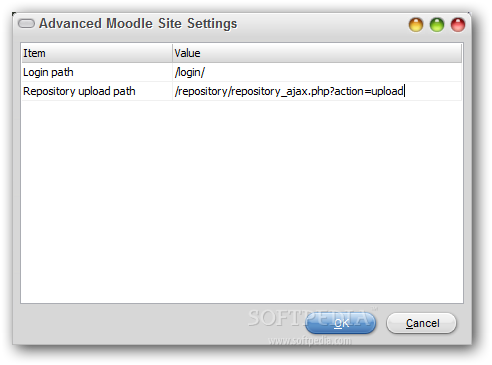The width and height of the screenshot is (492, 365).
Task: Click the word Repository in the second row
Action: (49, 91)
